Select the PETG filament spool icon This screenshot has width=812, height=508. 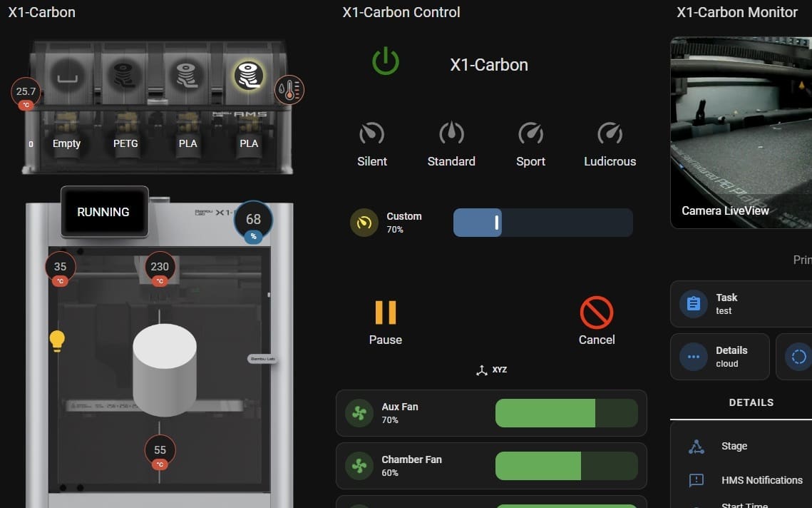click(124, 76)
